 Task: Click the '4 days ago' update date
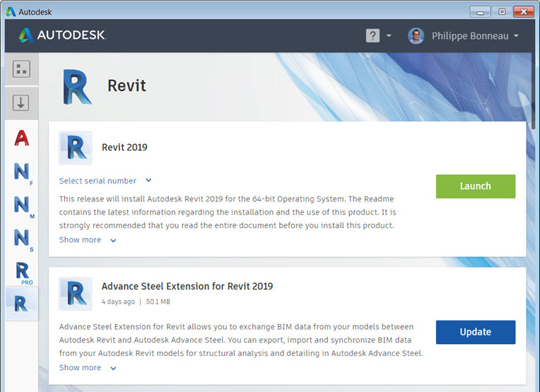tap(118, 302)
